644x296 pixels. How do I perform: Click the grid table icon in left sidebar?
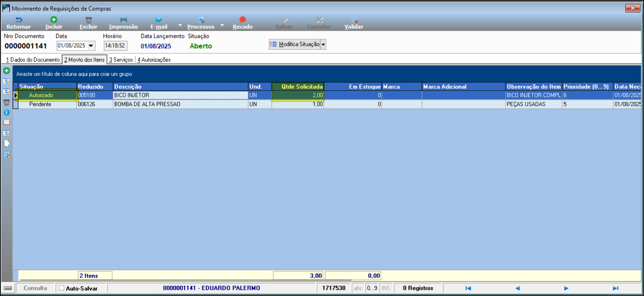pyautogui.click(x=6, y=154)
